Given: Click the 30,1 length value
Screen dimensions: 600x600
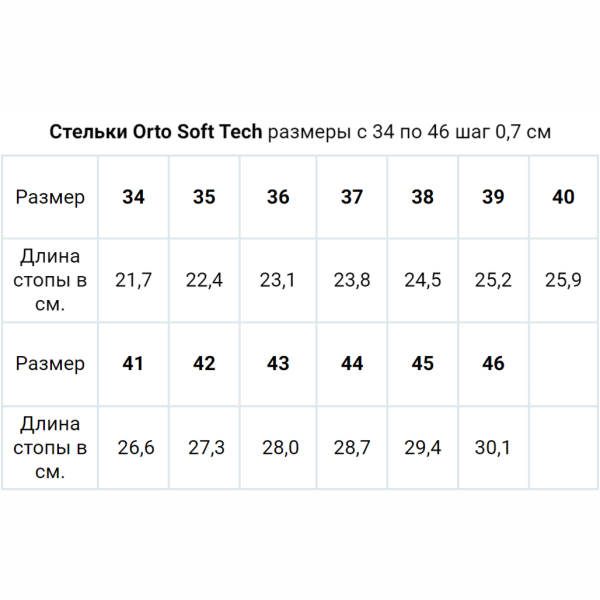Looking at the screenshot, I should click(x=493, y=447).
